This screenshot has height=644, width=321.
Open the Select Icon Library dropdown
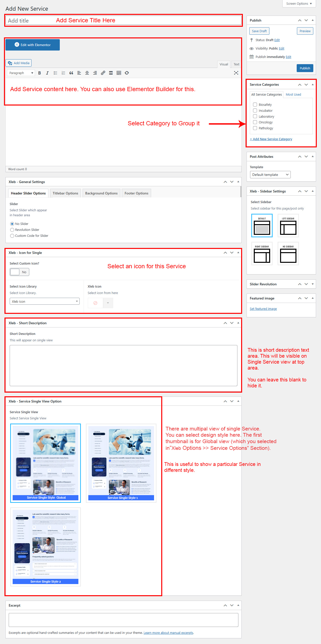pyautogui.click(x=45, y=301)
